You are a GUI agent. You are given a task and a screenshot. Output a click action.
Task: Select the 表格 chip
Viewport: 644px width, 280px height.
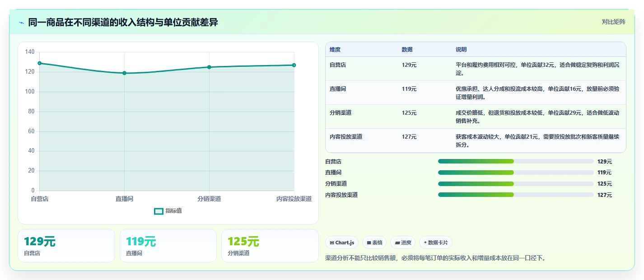point(374,243)
